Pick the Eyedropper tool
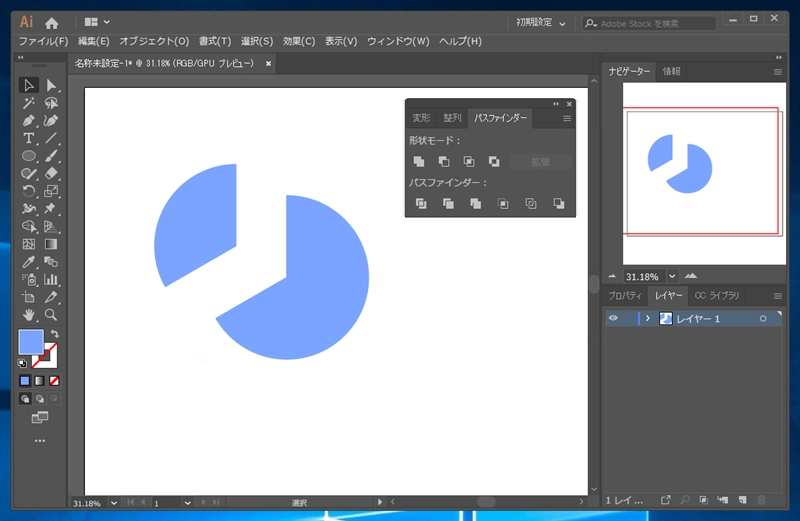800x521 pixels. pyautogui.click(x=29, y=262)
